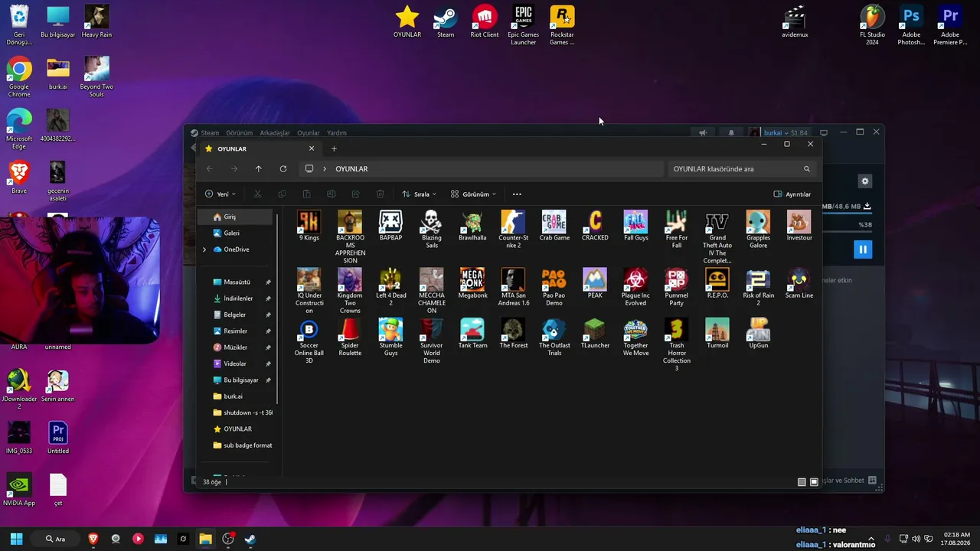Open the Yardım menu in Steam
This screenshot has width=980, height=551.
[337, 133]
